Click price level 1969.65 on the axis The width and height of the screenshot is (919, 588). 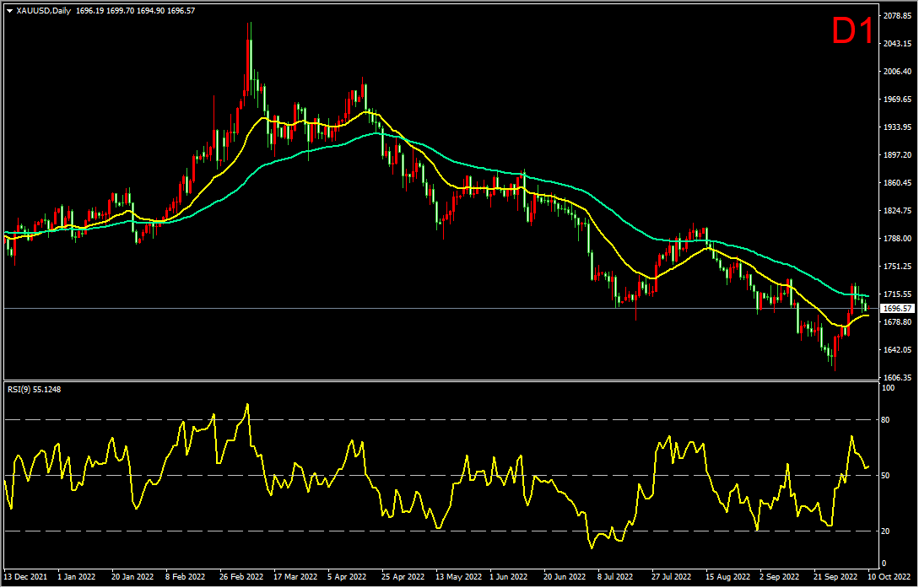click(x=897, y=99)
